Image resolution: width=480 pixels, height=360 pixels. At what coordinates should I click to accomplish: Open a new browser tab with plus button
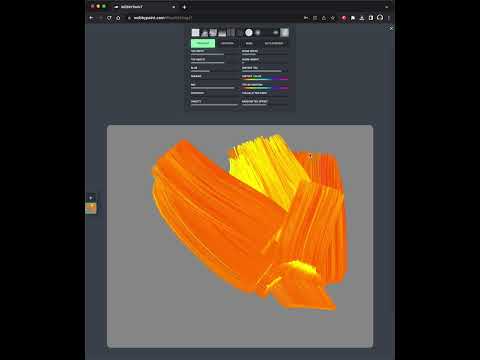click(184, 7)
